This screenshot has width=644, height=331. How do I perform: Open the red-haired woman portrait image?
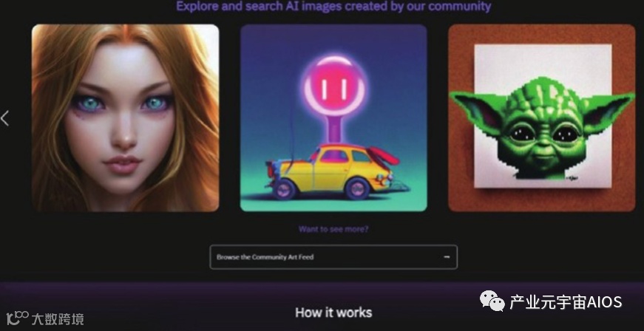click(125, 117)
